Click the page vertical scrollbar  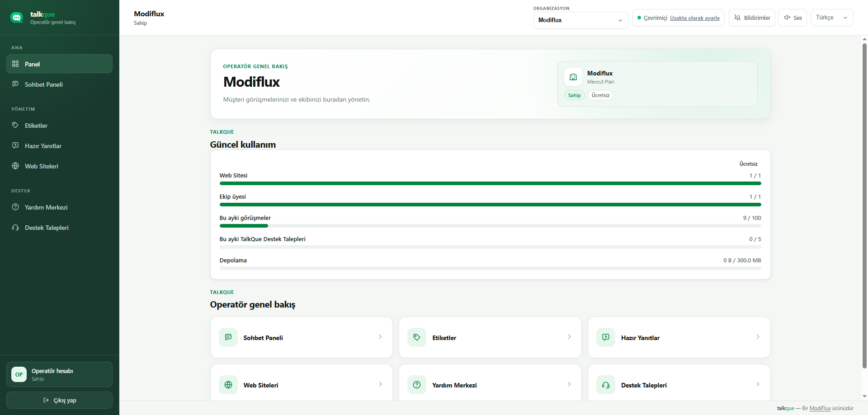coord(864,206)
